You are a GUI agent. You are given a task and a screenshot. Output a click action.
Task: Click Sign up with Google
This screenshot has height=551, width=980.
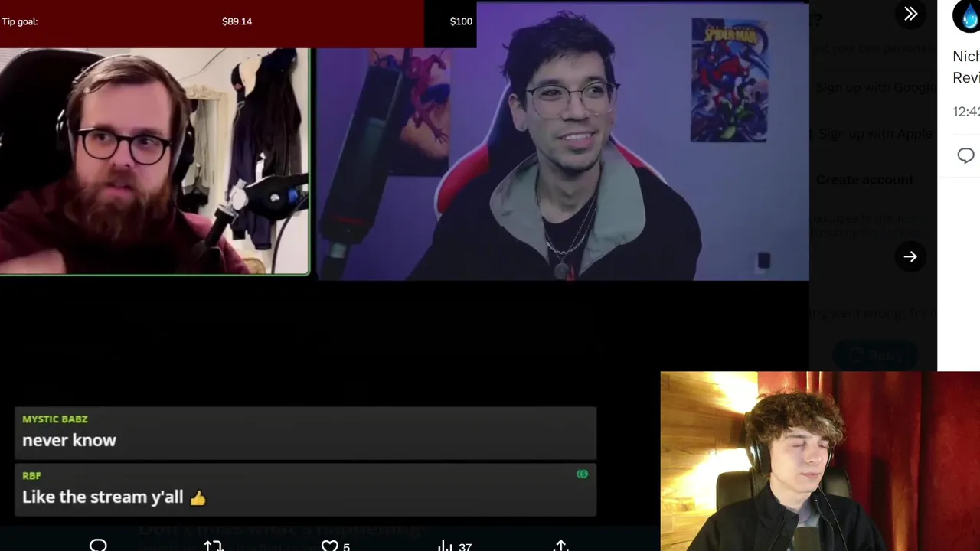875,87
